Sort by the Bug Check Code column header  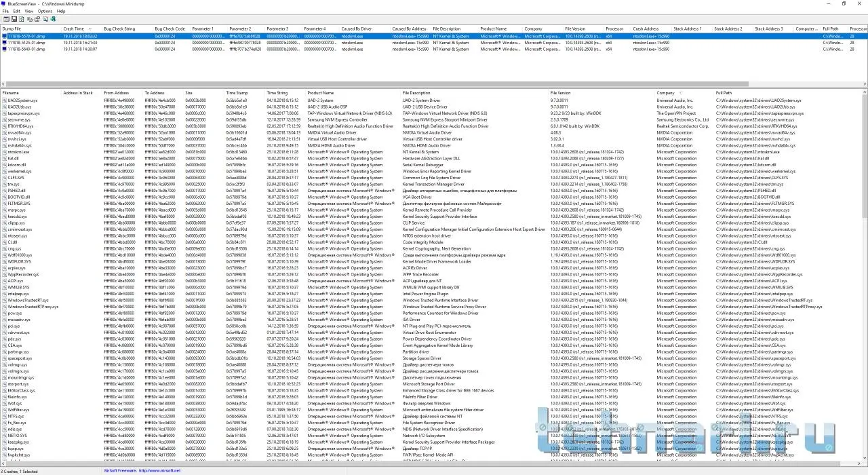coord(172,29)
